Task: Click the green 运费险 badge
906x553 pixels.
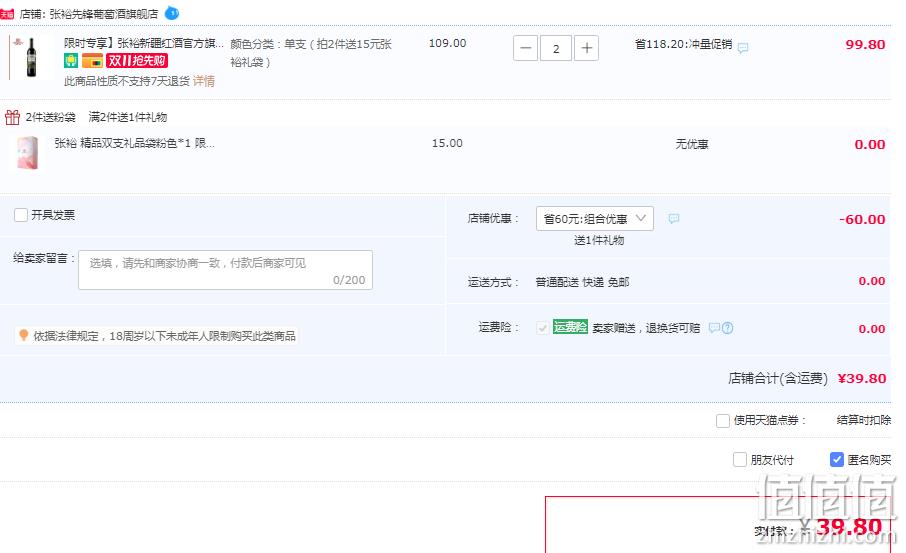Action: 570,327
